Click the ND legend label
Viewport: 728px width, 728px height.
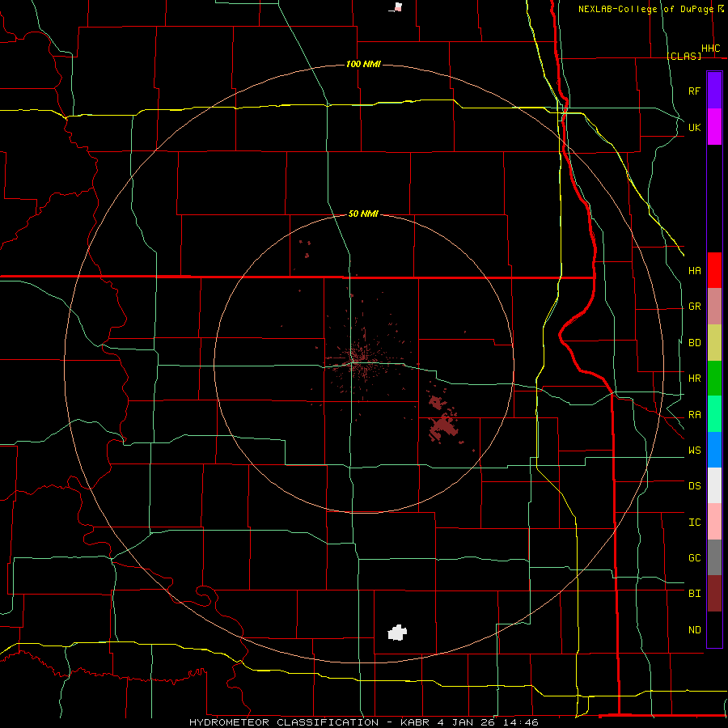tap(694, 629)
